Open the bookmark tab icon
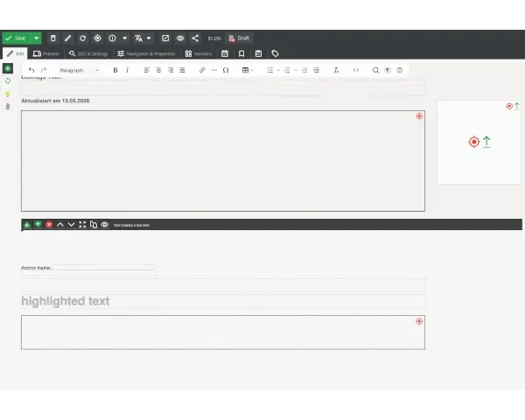This screenshot has height=420, width=525. tap(241, 53)
